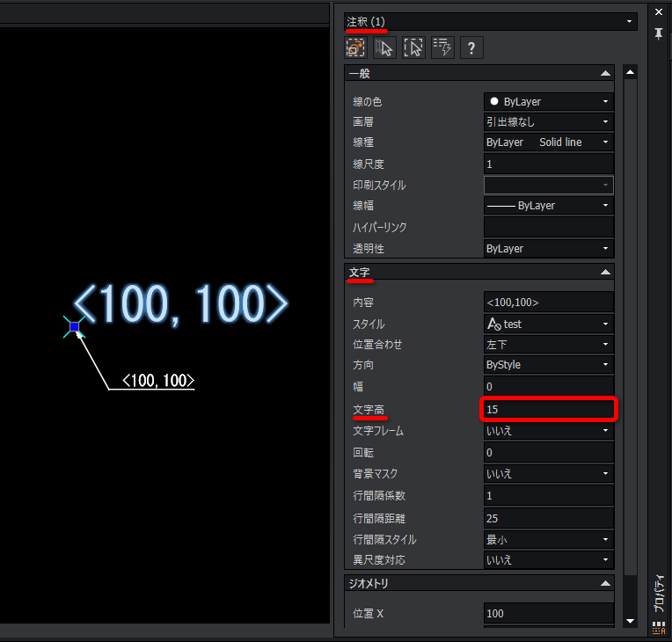The height and width of the screenshot is (642, 672).
Task: Close the properties panel with X
Action: [x=659, y=12]
